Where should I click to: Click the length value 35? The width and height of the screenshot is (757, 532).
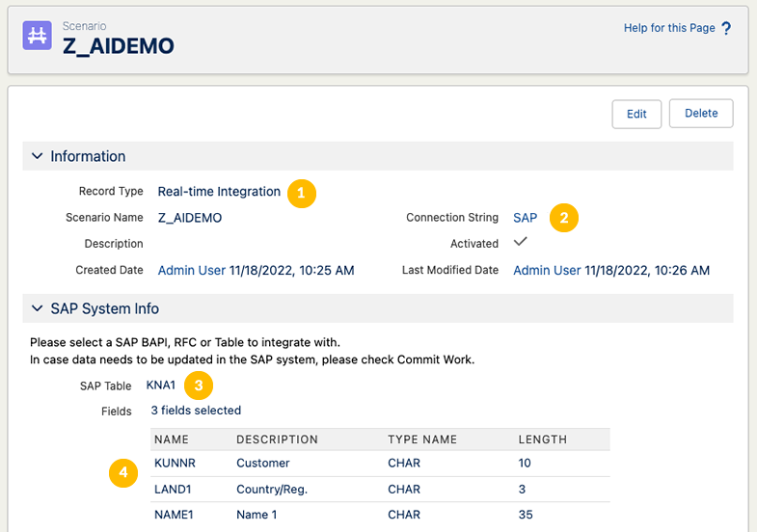[526, 515]
